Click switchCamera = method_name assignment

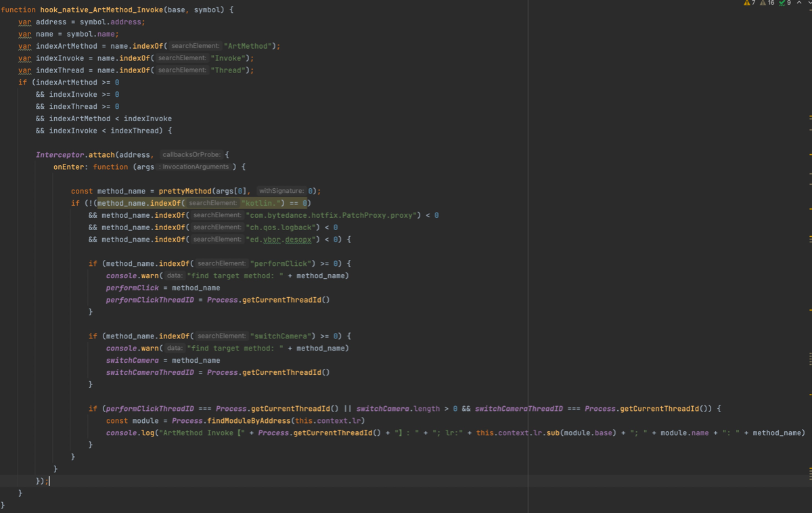pos(163,361)
